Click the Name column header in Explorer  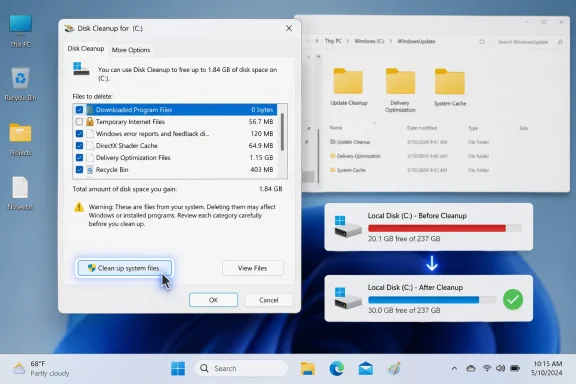coord(336,128)
